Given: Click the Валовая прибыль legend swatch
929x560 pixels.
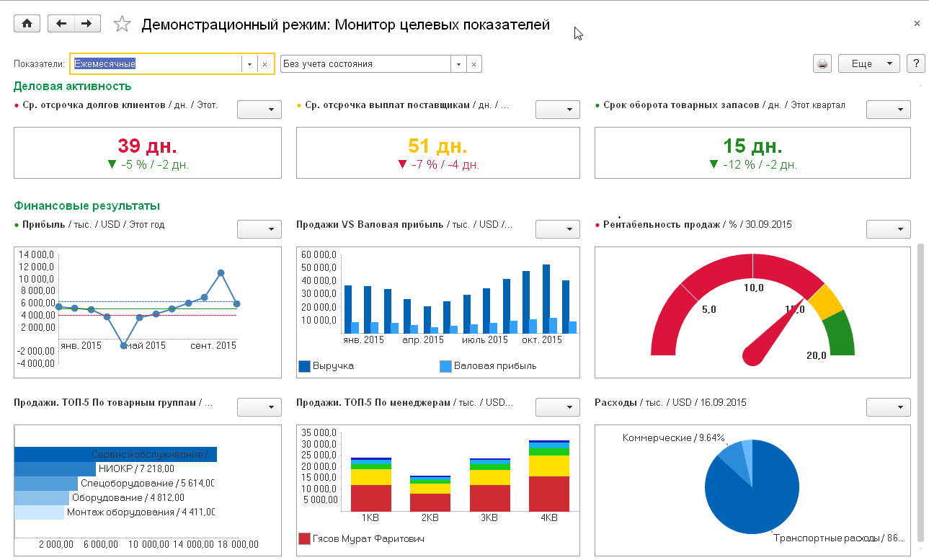Looking at the screenshot, I should point(445,366).
